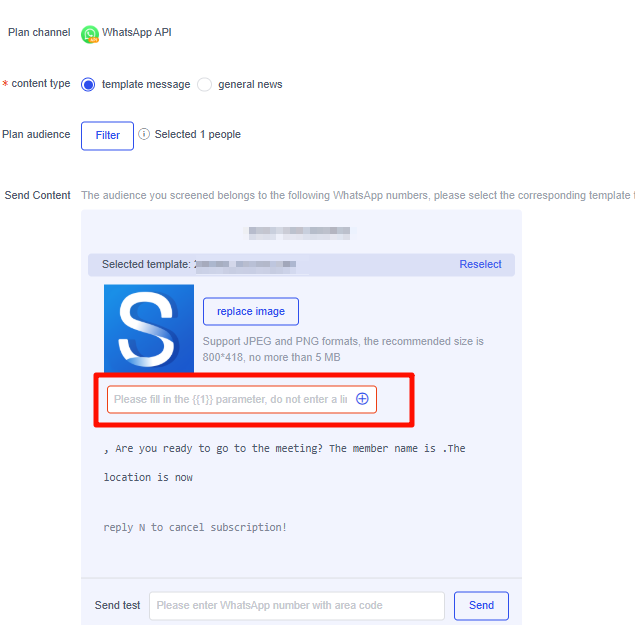Click the reply N to cancel text
This screenshot has width=635, height=625.
[x=195, y=527]
